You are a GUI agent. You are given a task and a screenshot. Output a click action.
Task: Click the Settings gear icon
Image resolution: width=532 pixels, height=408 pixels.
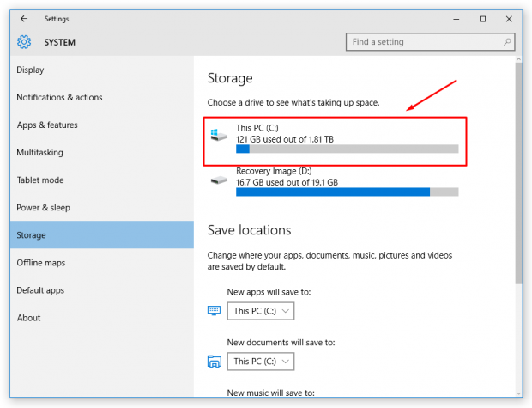(x=24, y=42)
